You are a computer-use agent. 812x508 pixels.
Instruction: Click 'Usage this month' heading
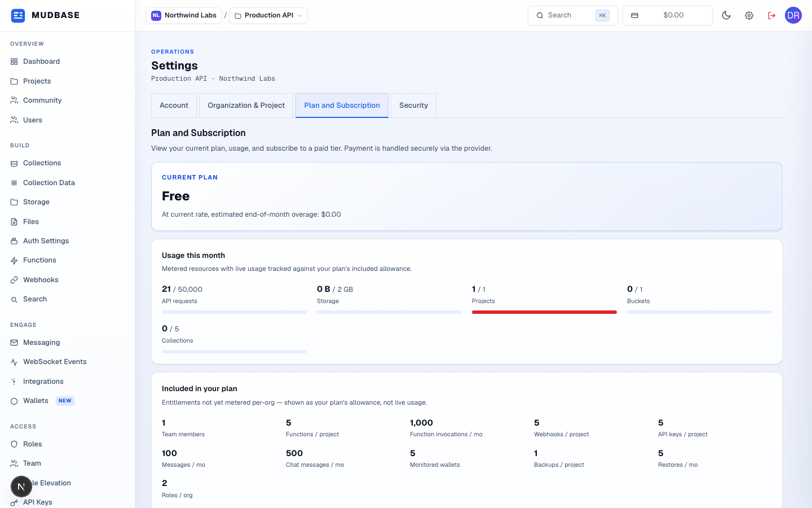coord(193,256)
